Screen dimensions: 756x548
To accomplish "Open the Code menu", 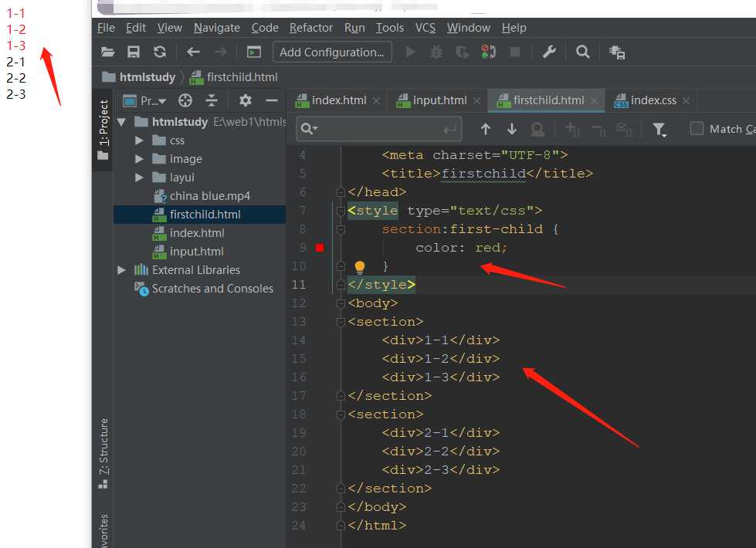I will pyautogui.click(x=265, y=28).
